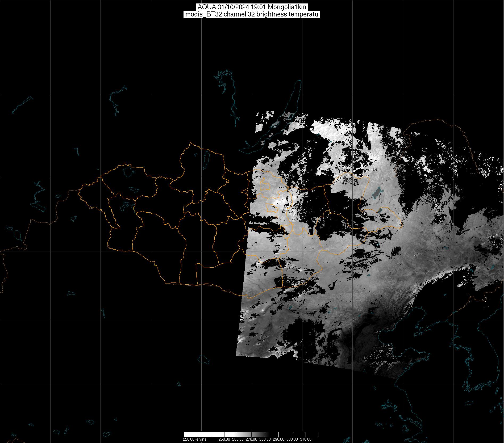Screen dimensions: 504x443
Task: Click the 220.00kelvins legend label
Action: [x=194, y=440]
